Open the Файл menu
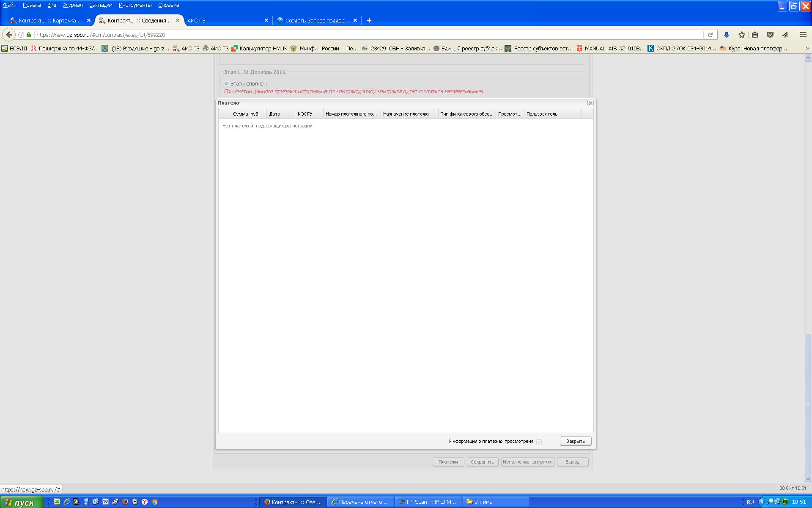Image resolution: width=812 pixels, height=508 pixels. [x=10, y=5]
